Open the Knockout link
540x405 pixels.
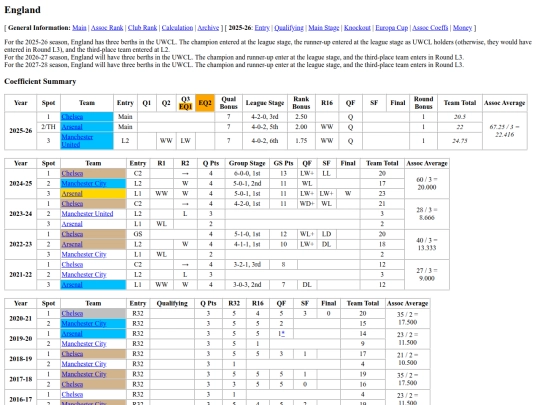(x=357, y=28)
